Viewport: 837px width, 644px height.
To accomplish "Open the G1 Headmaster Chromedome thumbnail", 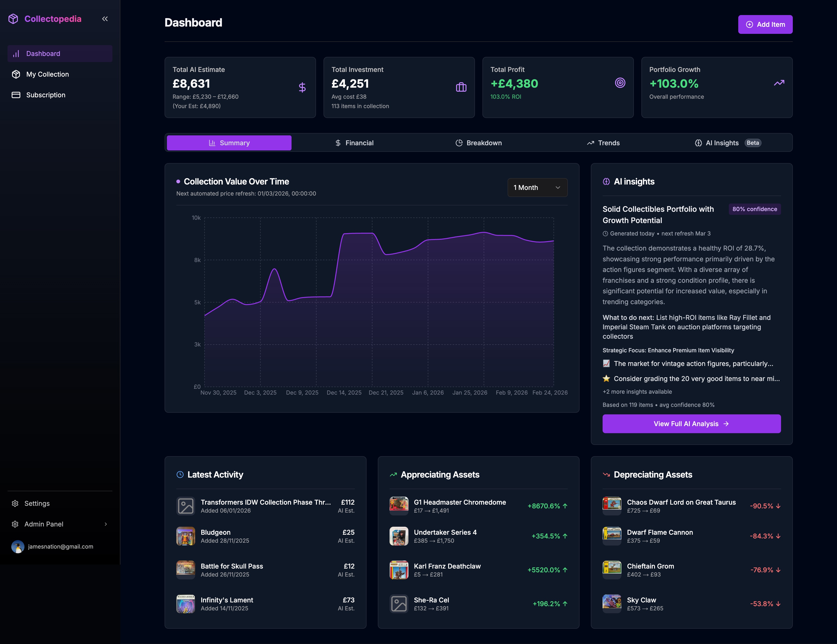I will click(399, 506).
